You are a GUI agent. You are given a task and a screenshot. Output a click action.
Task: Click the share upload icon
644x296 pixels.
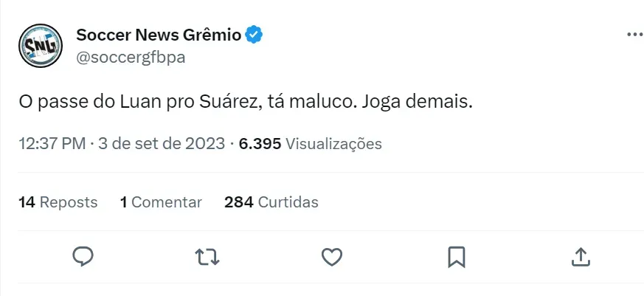[581, 256]
